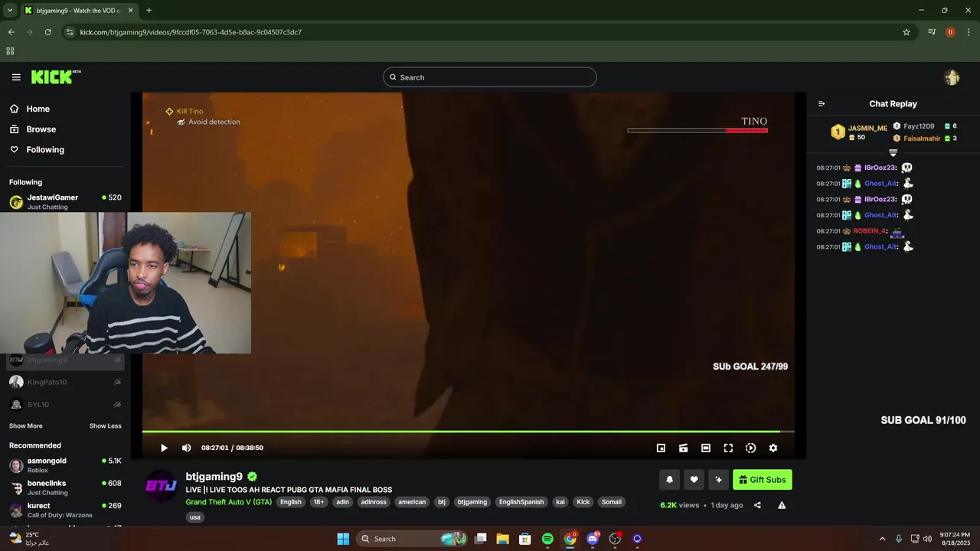This screenshot has width=980, height=551.
Task: Open the Chrome profile D icon
Action: (950, 32)
